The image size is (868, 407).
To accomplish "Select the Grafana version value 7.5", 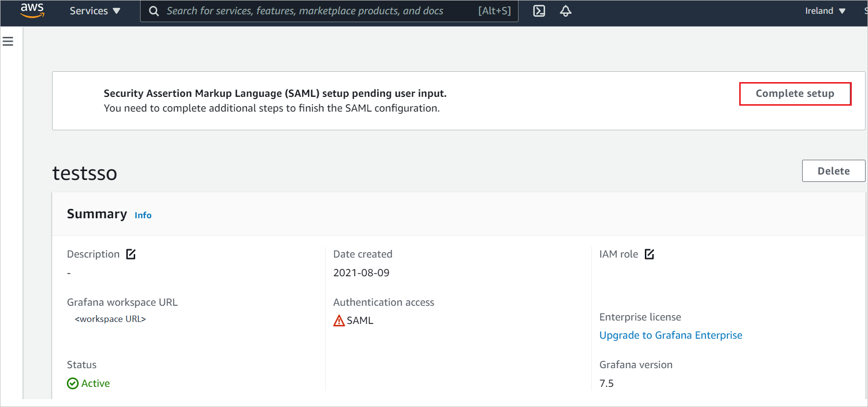I will [x=607, y=383].
